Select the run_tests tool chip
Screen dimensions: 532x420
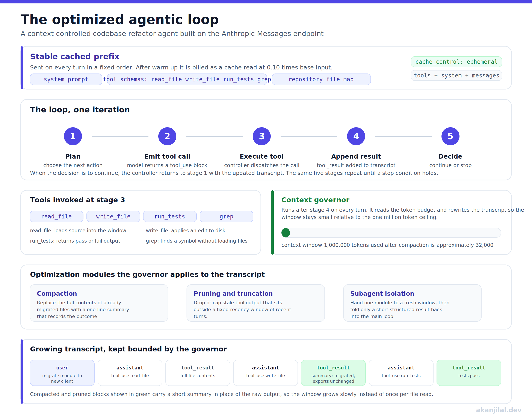[170, 216]
